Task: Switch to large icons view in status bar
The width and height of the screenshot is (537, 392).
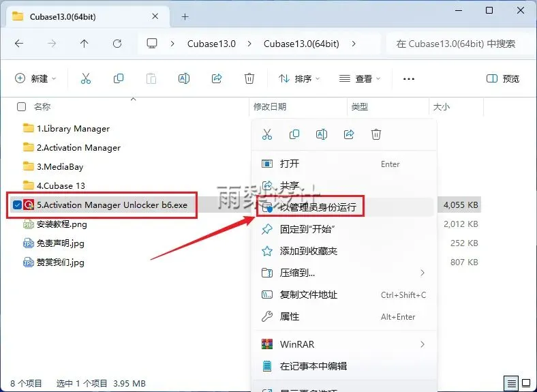Action: pos(526,383)
